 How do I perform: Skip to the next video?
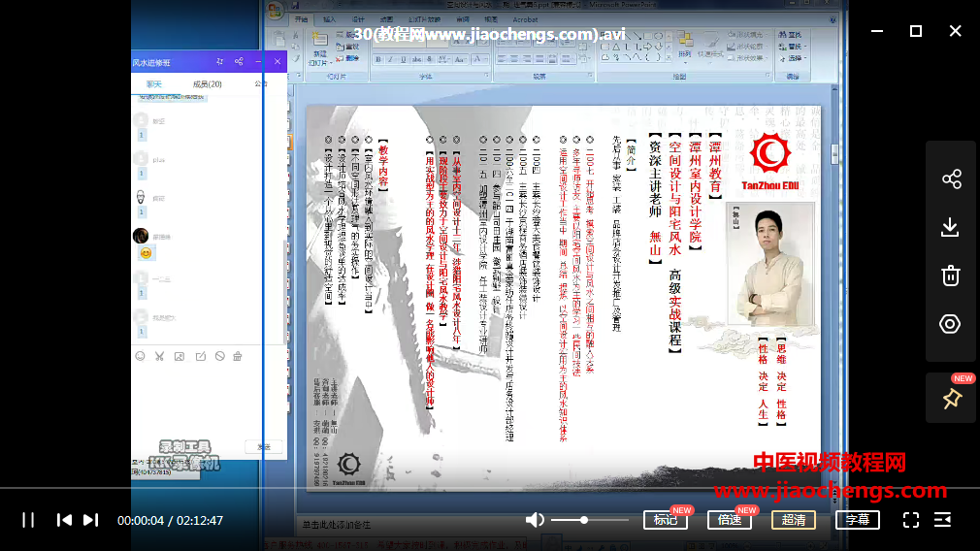tap(90, 520)
